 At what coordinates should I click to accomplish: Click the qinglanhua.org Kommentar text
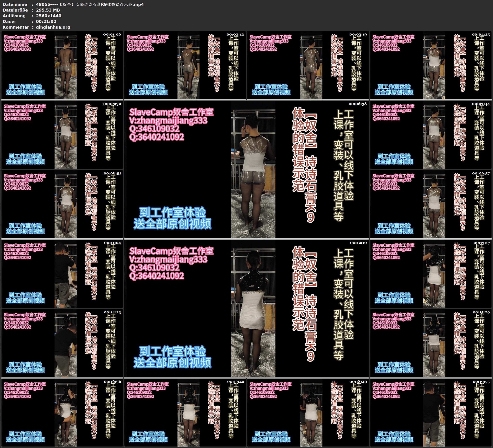[x=53, y=27]
